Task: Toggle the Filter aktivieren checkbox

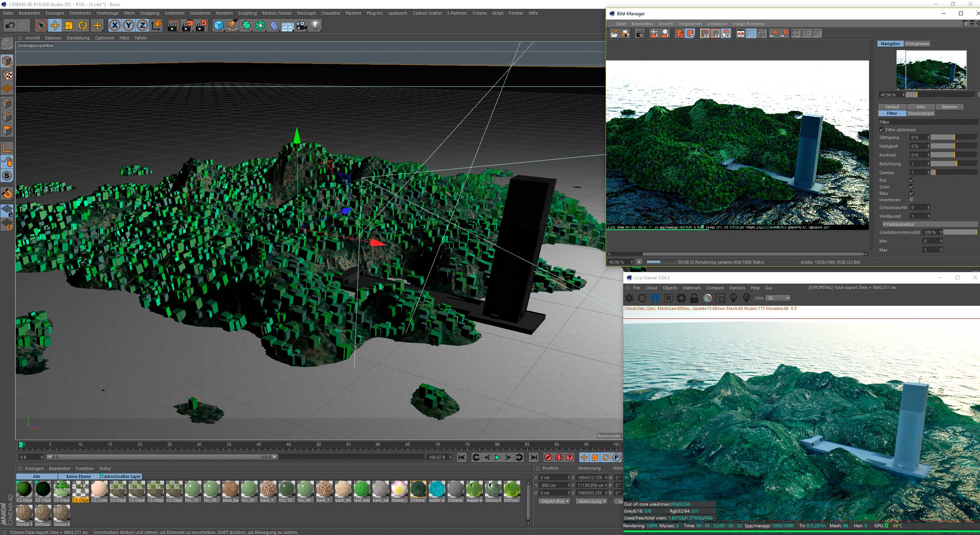Action: (x=882, y=130)
